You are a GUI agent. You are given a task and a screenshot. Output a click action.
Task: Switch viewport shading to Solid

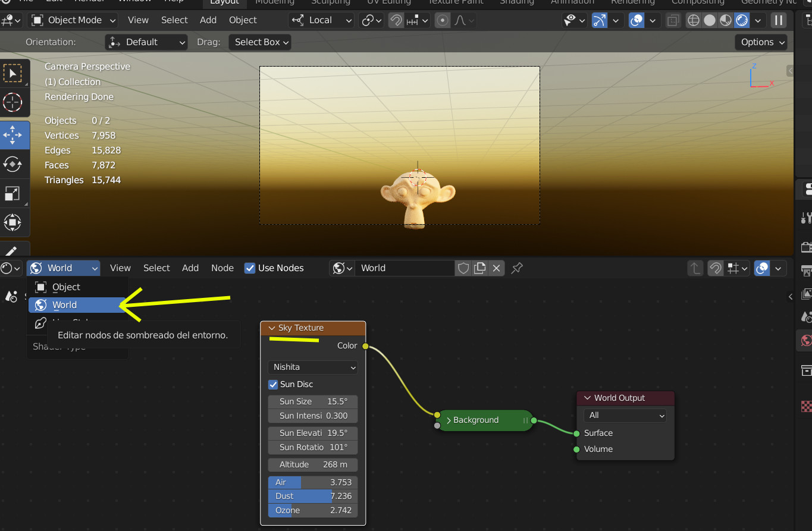coord(710,20)
